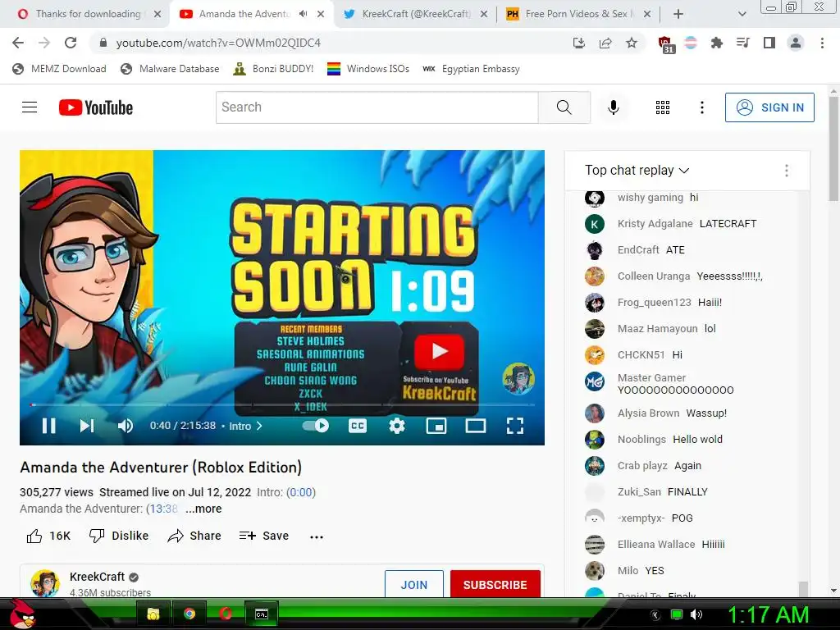This screenshot has height=630, width=840.
Task: Click the SIGN IN button
Action: (x=769, y=107)
